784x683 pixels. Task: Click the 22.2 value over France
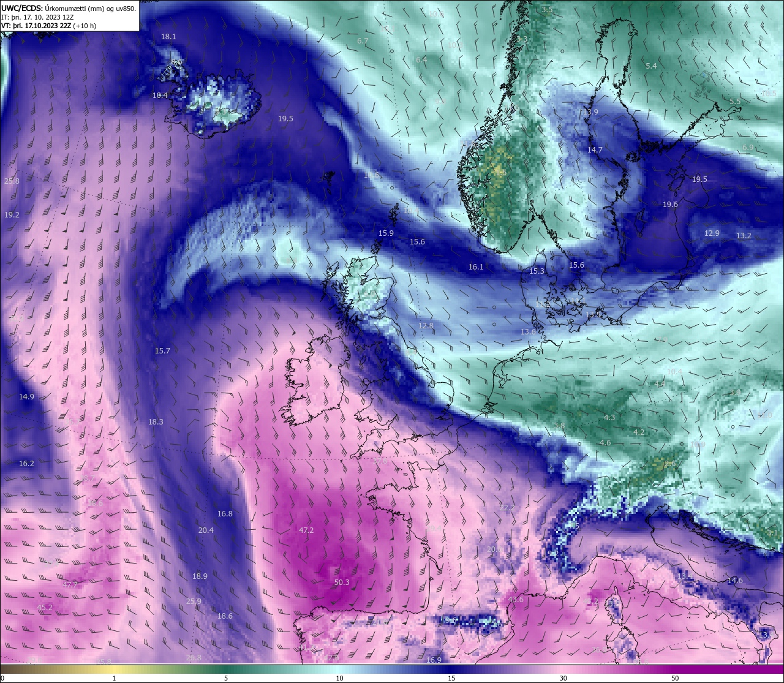507,508
